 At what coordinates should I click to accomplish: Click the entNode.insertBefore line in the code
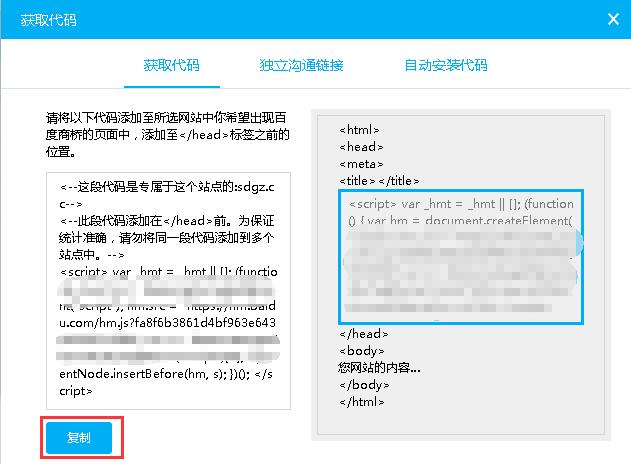(x=166, y=374)
